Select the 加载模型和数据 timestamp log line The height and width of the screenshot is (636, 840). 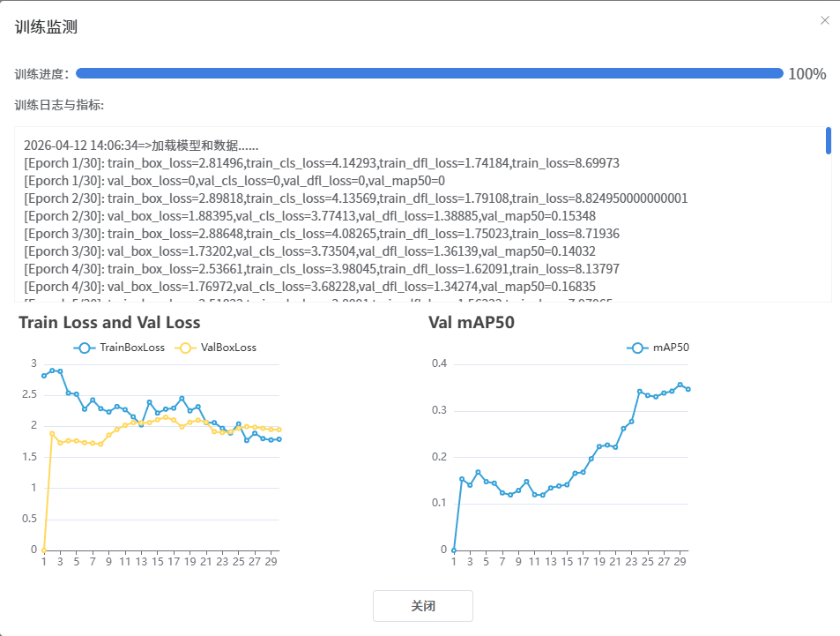click(x=141, y=145)
